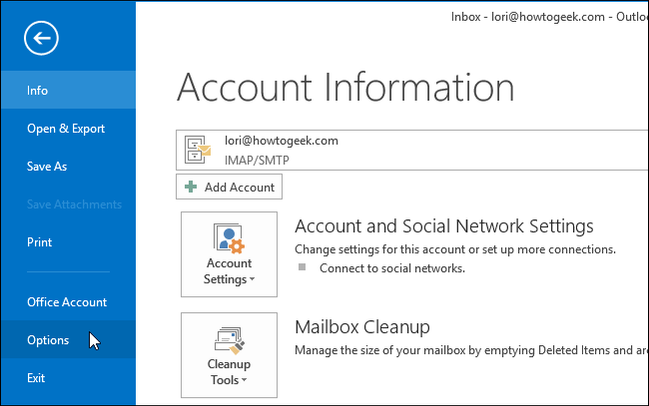The image size is (649, 406).
Task: Click the Account Information heading
Action: point(346,87)
